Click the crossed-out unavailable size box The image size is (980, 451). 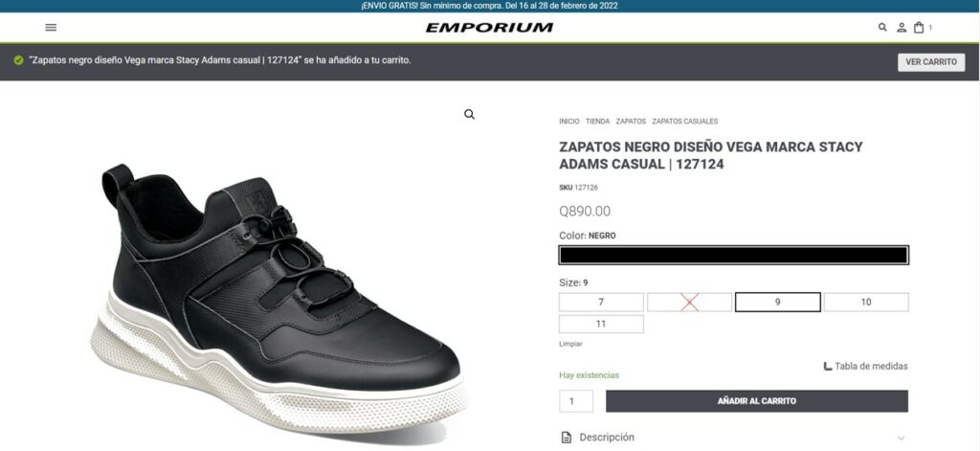pos(689,303)
